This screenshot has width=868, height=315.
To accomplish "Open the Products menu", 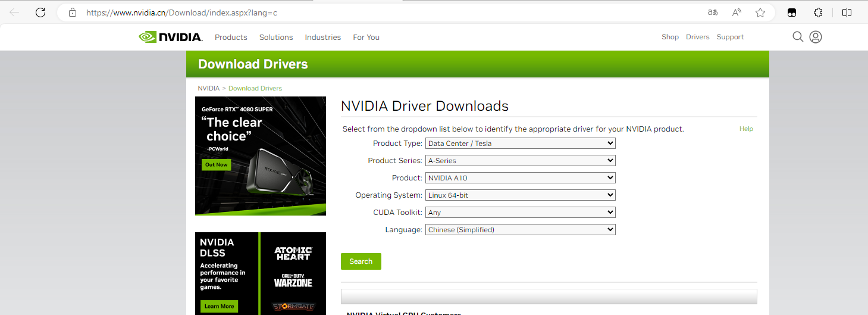I will click(x=231, y=37).
